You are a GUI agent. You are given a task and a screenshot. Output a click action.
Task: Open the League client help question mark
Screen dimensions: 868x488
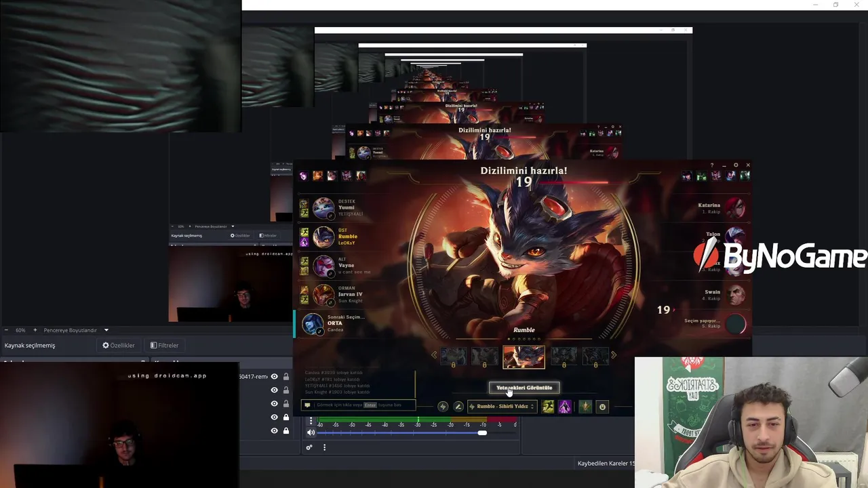(711, 165)
